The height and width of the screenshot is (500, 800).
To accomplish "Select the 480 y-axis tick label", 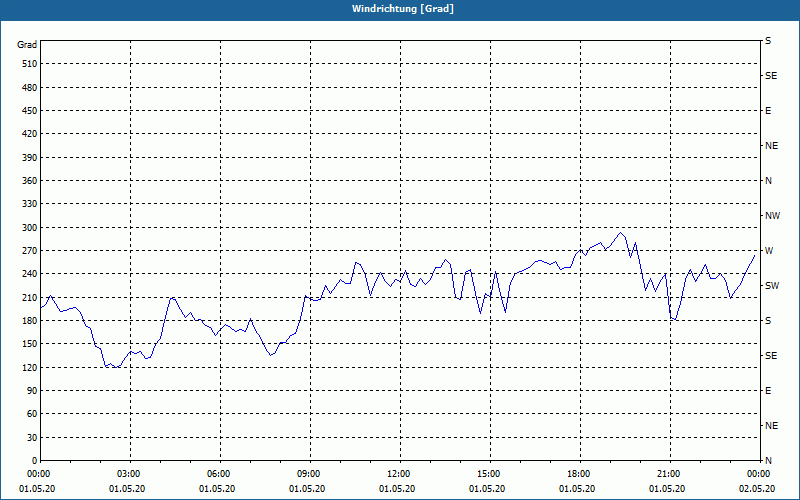I will tap(30, 88).
